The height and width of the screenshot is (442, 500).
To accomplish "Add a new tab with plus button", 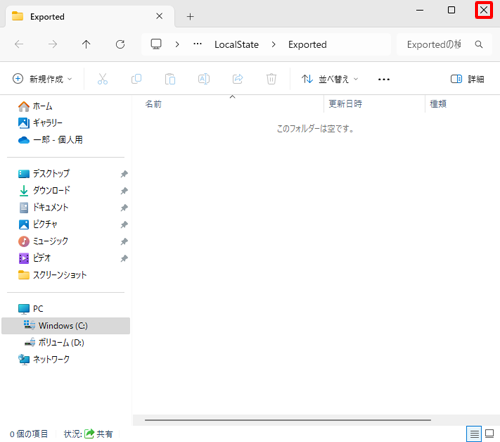I will [x=190, y=16].
